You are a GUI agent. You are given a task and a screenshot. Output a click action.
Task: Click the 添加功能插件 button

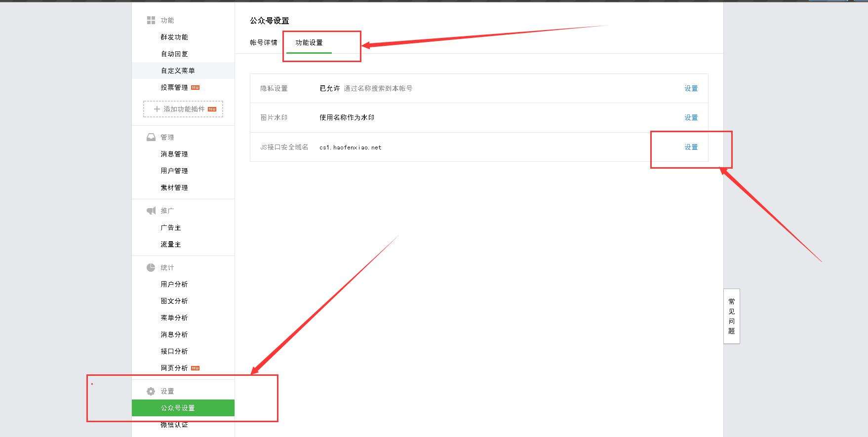coord(183,109)
